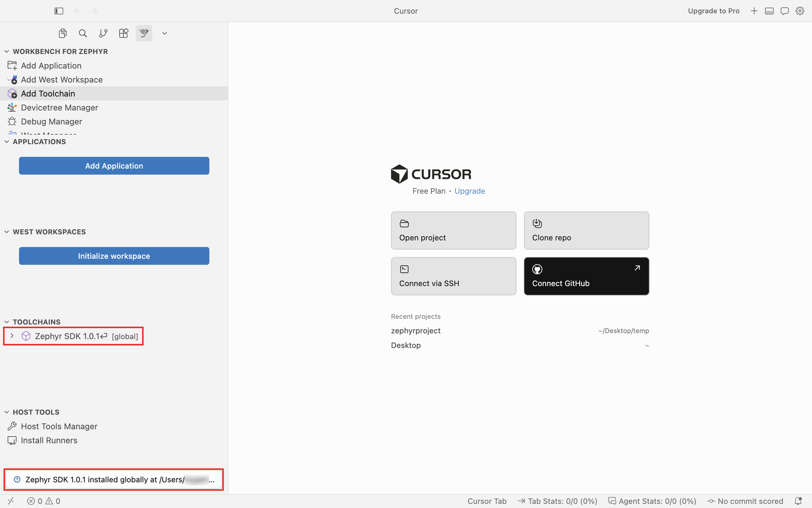Click Agent Stats in status bar

pos(652,501)
